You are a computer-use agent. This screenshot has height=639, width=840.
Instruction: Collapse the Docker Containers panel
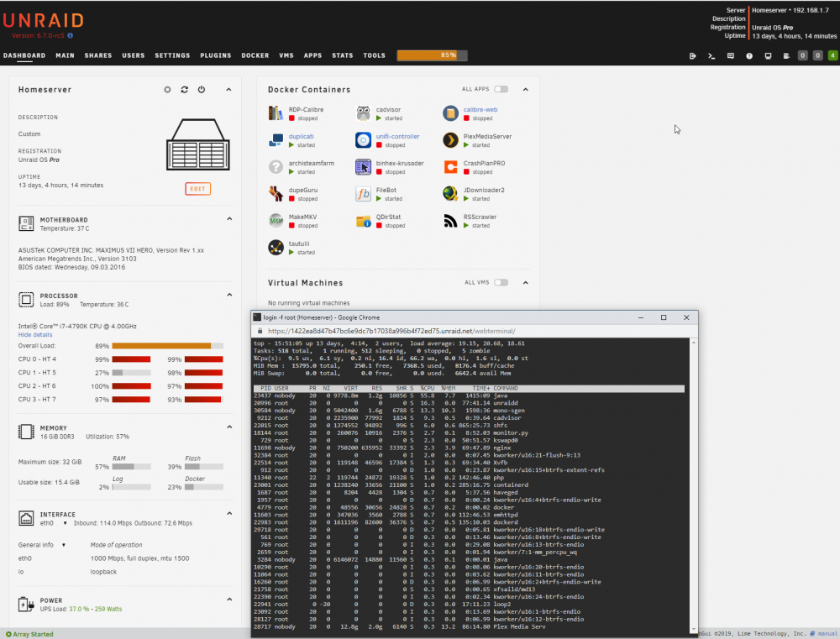point(526,90)
